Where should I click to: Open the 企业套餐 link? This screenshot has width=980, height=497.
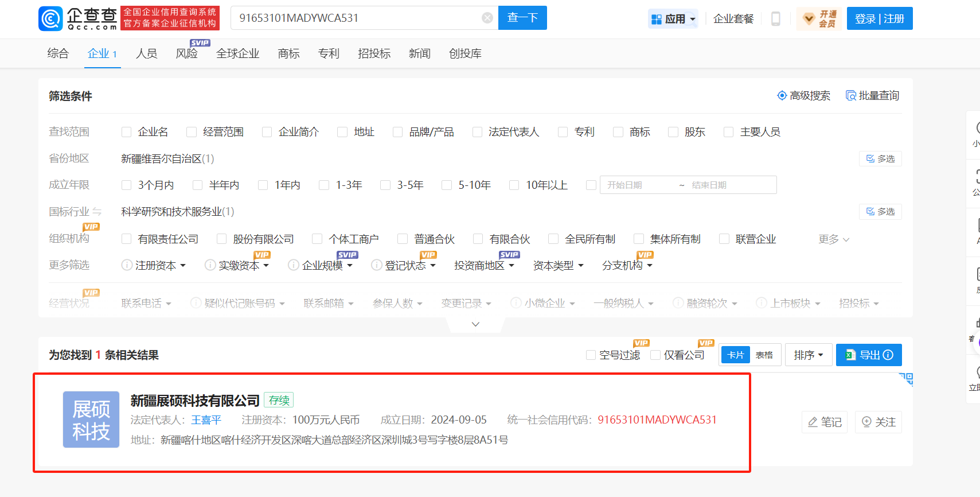click(733, 19)
